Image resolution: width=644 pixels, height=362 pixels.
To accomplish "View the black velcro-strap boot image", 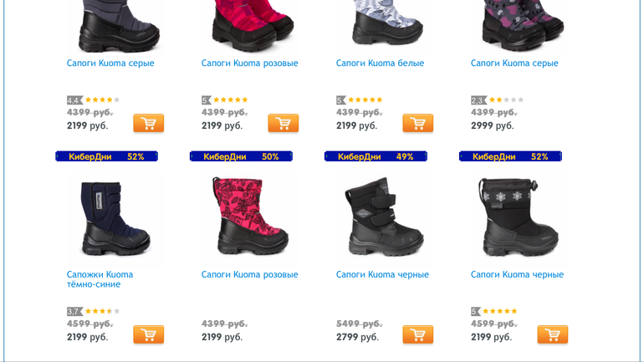I will (384, 217).
